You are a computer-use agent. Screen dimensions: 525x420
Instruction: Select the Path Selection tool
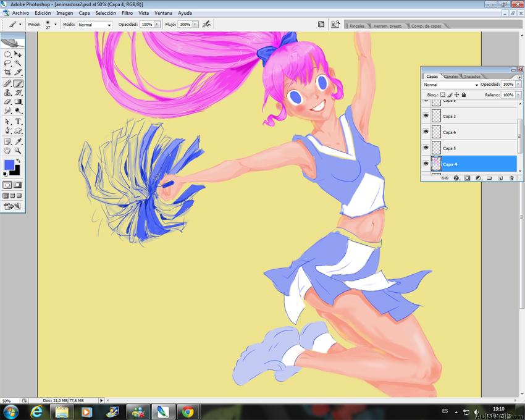[x=7, y=122]
